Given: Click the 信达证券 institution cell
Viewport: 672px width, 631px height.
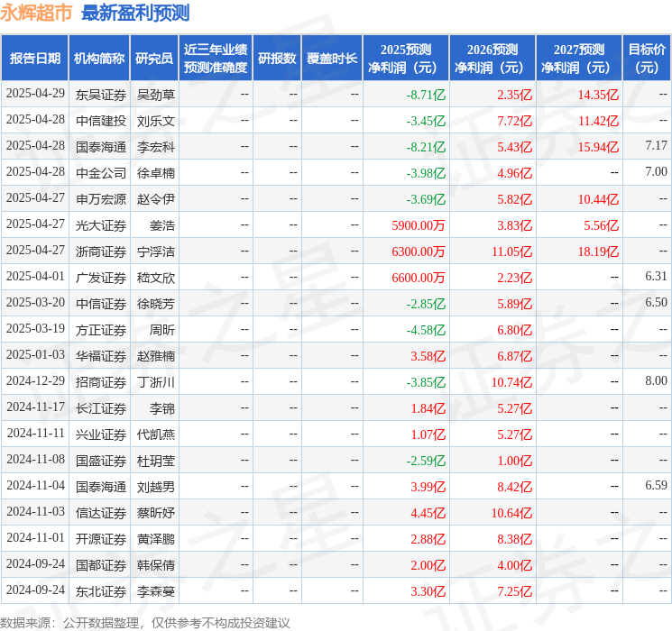Looking at the screenshot, I should pos(101,513).
